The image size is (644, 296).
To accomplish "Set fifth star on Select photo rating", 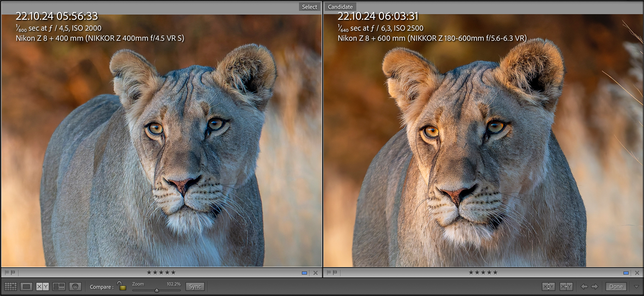I will (173, 272).
